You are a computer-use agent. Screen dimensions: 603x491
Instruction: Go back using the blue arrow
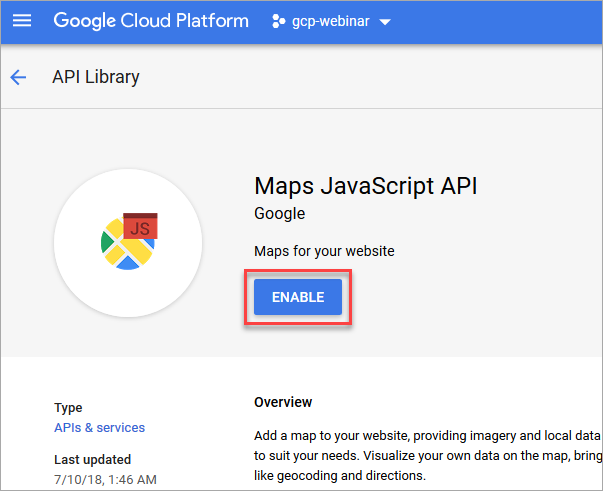18,77
